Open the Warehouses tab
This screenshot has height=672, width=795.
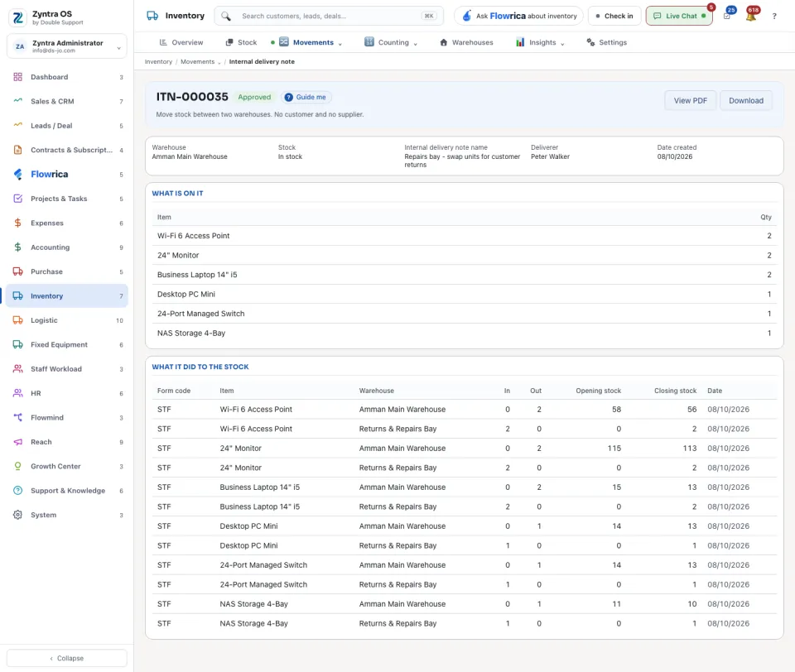click(466, 42)
